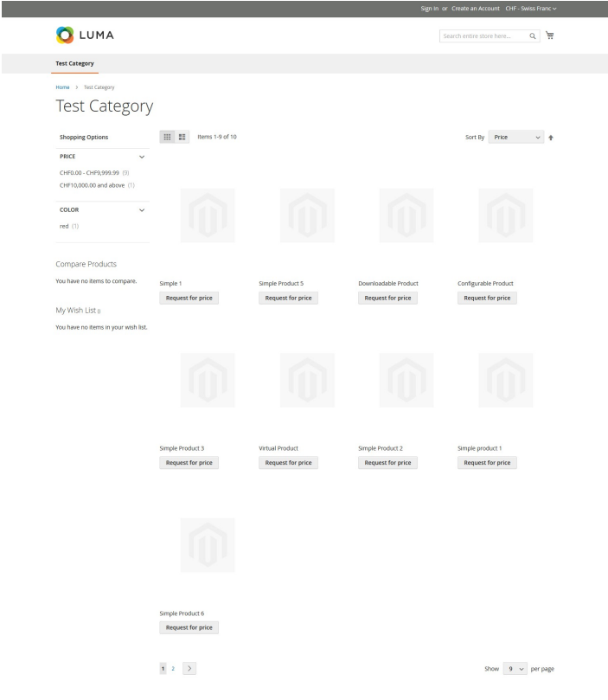This screenshot has width=608, height=700.
Task: Switch to grid view mode
Action: pyautogui.click(x=167, y=137)
